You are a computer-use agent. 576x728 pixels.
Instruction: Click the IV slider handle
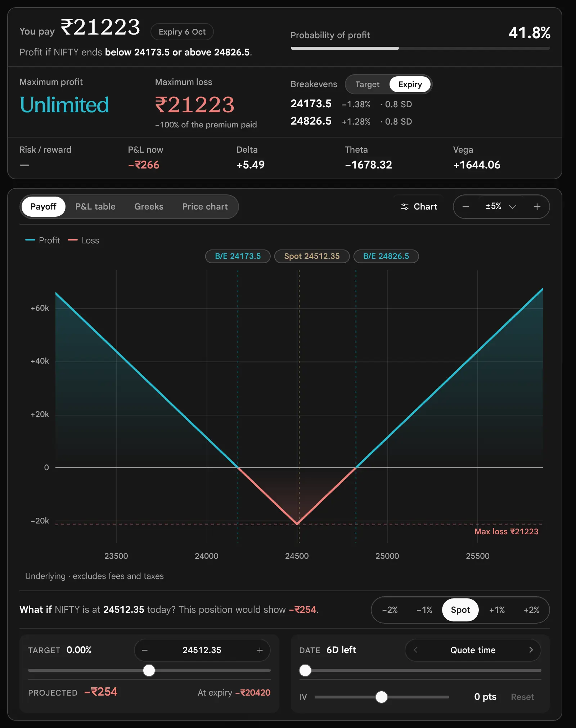coord(382,697)
